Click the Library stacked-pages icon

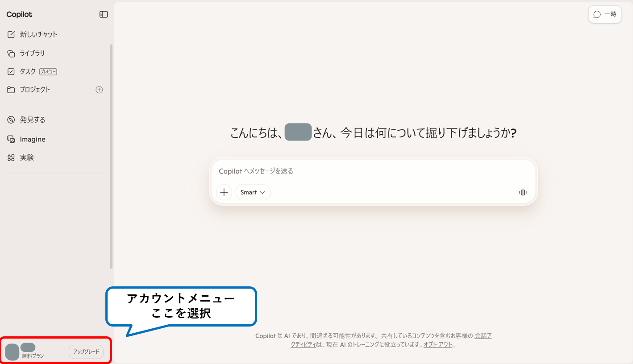(11, 54)
